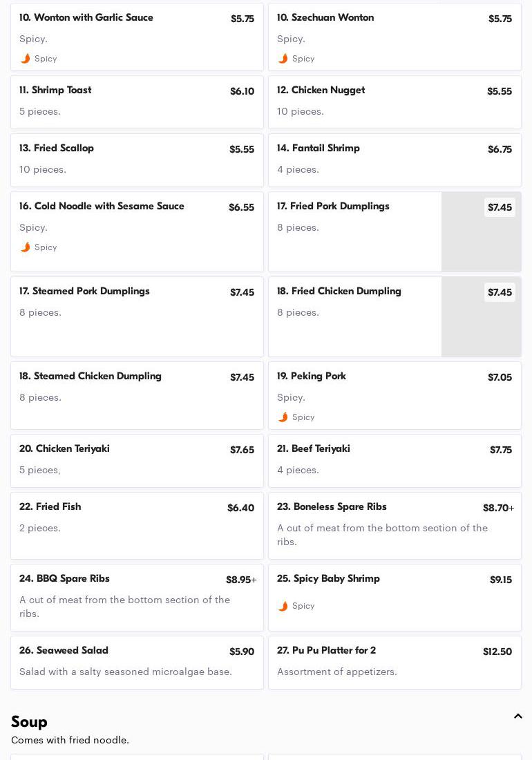This screenshot has width=532, height=760.
Task: Click the Soup section heading
Action: click(29, 721)
